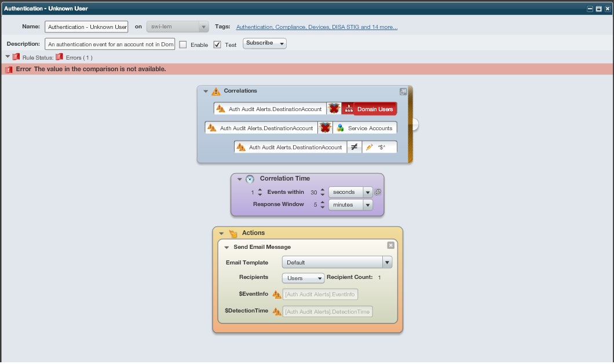Remove the Send Email Message action
The height and width of the screenshot is (364, 614).
(x=390, y=245)
